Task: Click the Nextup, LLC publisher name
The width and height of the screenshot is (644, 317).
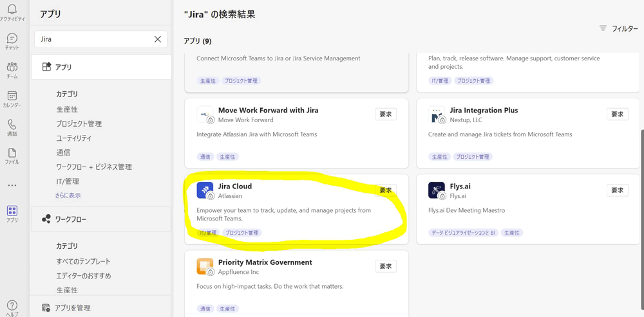Action: tap(466, 120)
